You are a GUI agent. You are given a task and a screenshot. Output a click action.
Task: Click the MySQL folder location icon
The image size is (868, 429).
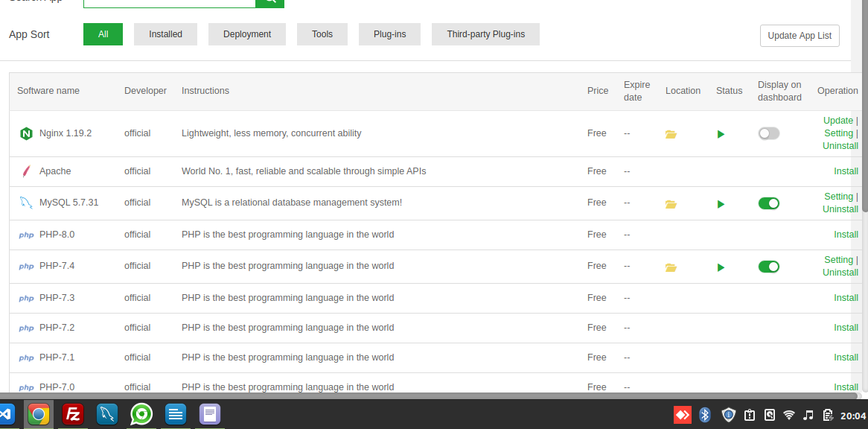click(x=671, y=204)
